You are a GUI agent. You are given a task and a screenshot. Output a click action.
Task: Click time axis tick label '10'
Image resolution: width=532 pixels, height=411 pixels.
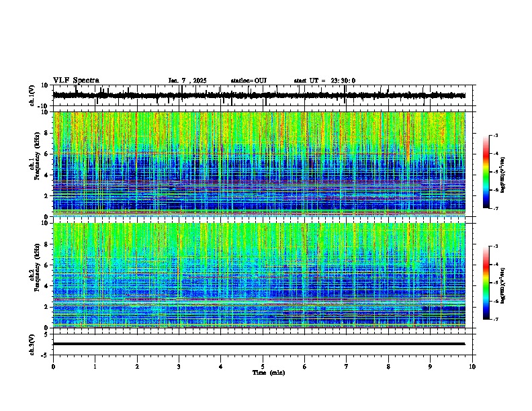point(472,367)
